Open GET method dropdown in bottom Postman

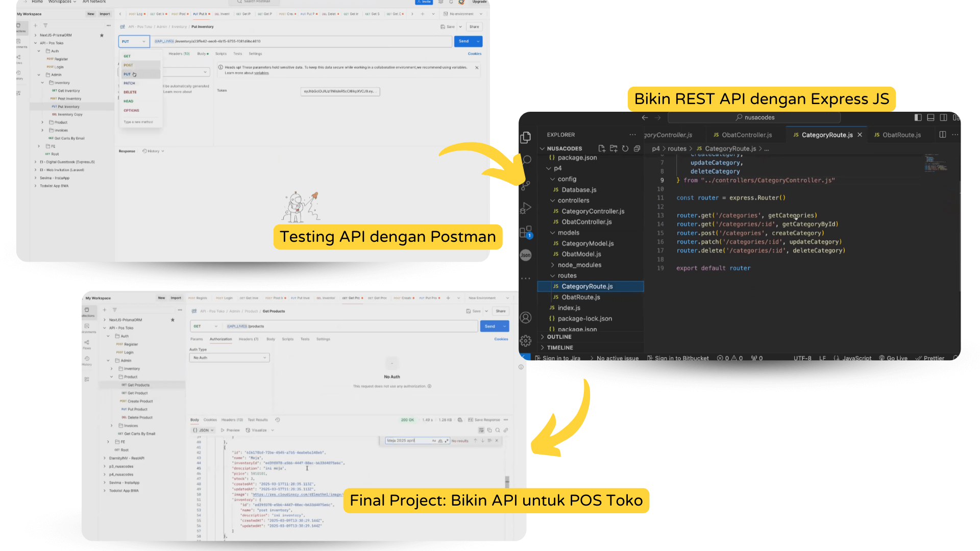[206, 326]
